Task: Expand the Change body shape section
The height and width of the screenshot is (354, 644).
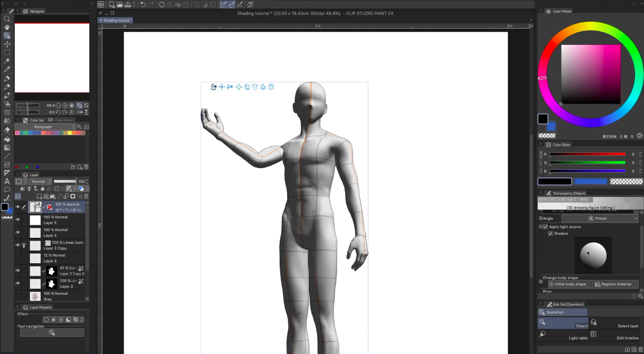Action: [541, 282]
